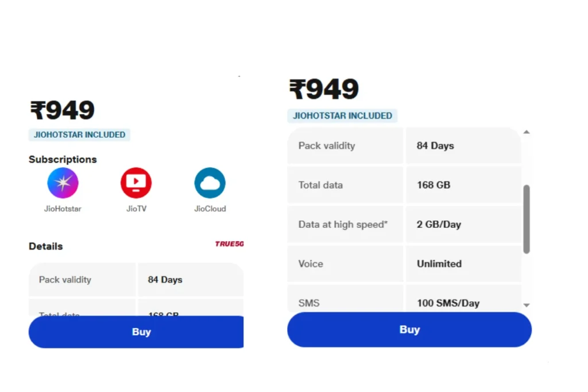The height and width of the screenshot is (392, 588).
Task: Click the details table scrollbar thumb
Action: click(527, 219)
